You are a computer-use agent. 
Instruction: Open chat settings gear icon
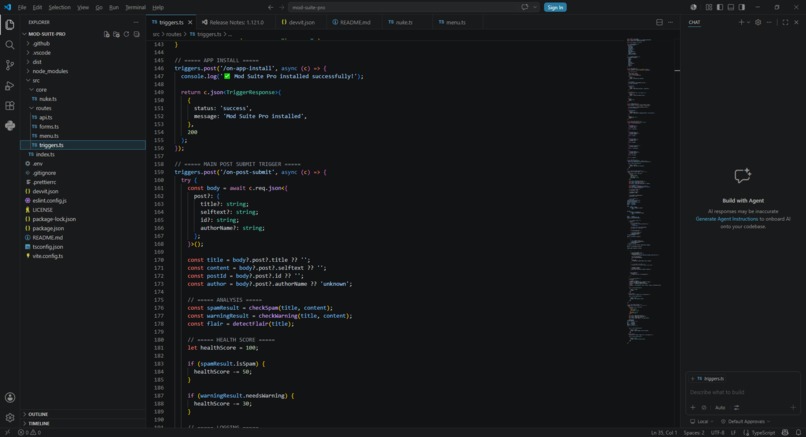758,22
